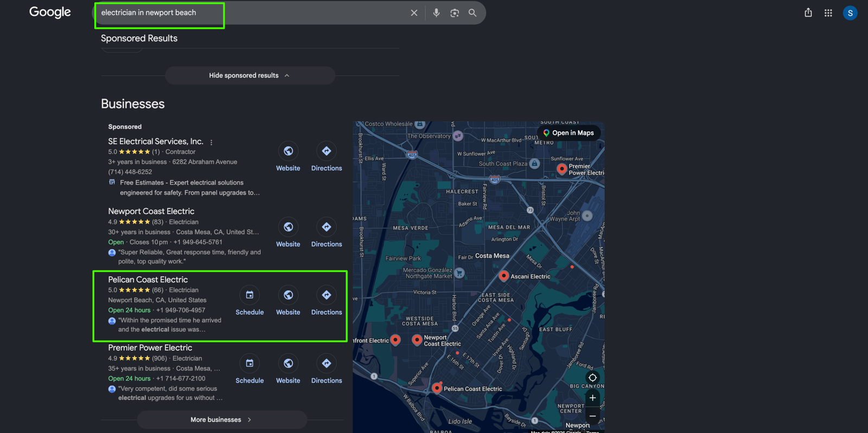Visit SE Electrical Services Website
The image size is (868, 433).
288,157
